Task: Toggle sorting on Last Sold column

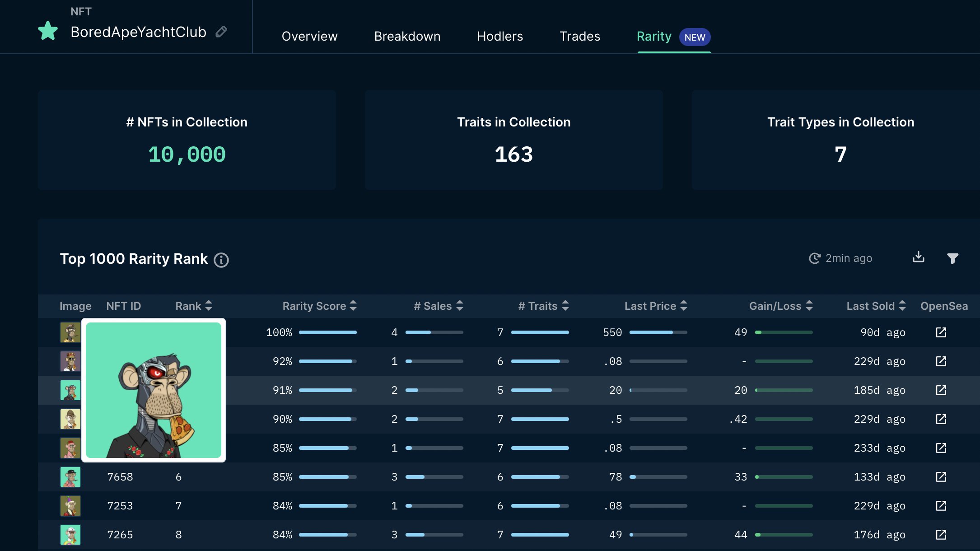Action: [902, 306]
